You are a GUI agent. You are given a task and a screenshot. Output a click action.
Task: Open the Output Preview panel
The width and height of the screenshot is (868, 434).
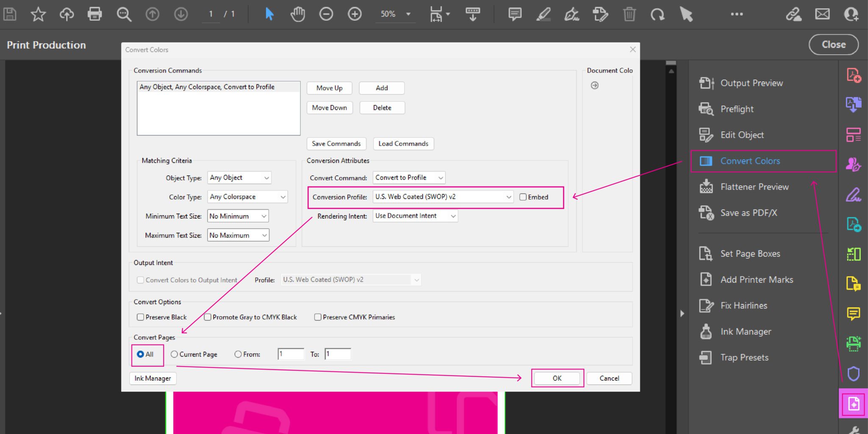(x=751, y=83)
